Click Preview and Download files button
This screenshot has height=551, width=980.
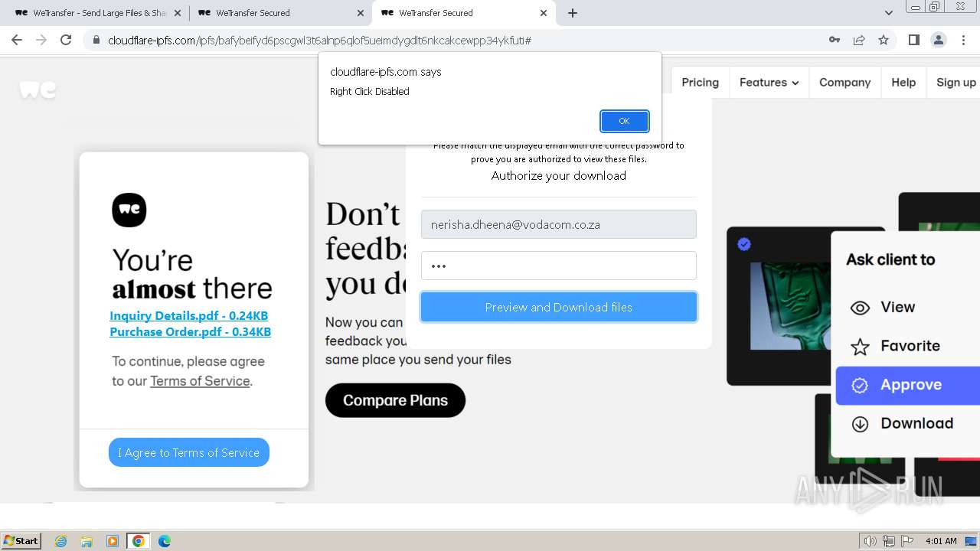tap(559, 307)
